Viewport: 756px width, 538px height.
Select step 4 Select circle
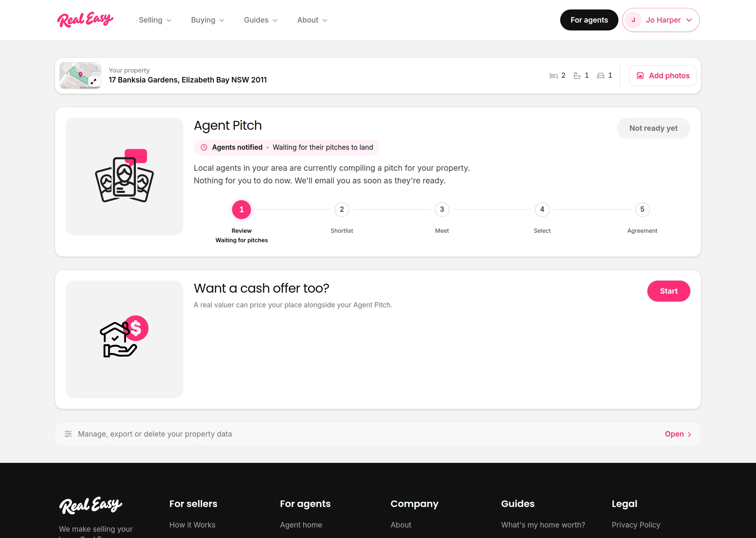click(542, 209)
